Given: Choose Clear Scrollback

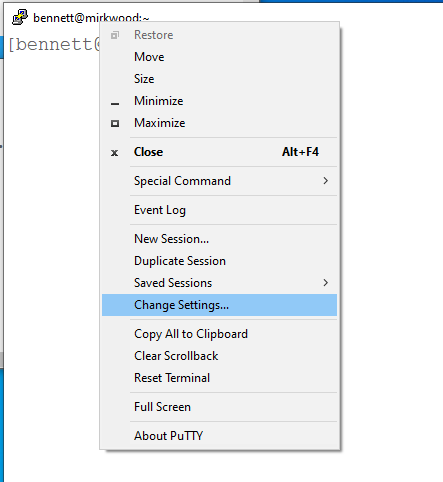Looking at the screenshot, I should tap(219, 356).
